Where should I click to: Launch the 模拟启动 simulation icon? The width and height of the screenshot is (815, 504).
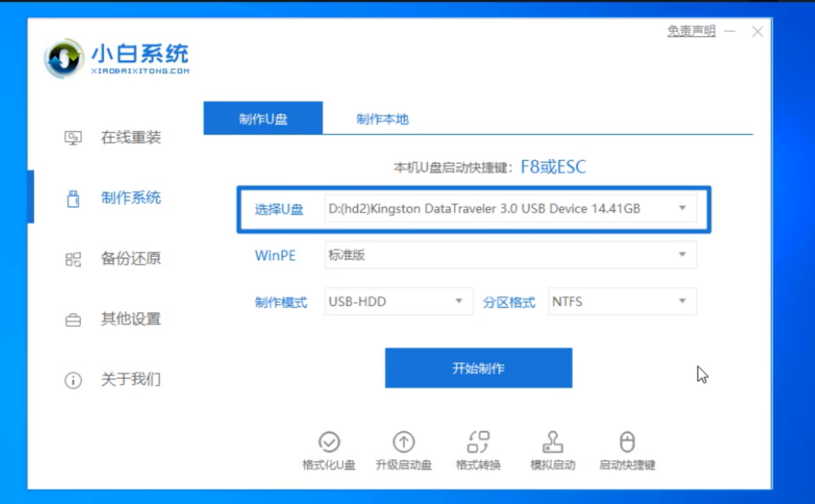[552, 442]
